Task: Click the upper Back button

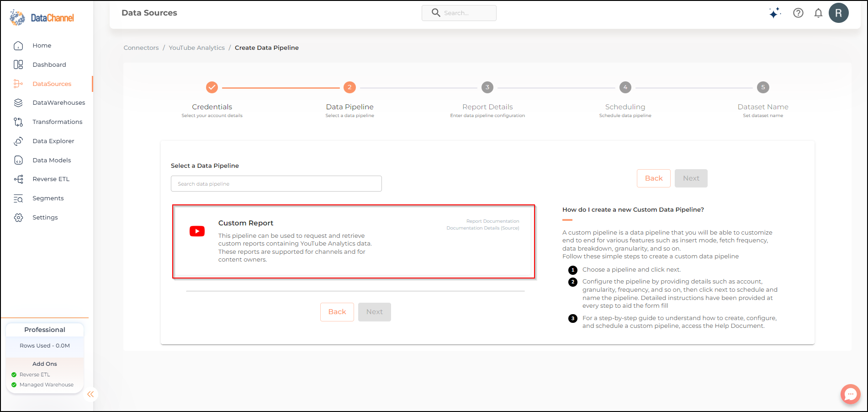Action: click(x=654, y=178)
